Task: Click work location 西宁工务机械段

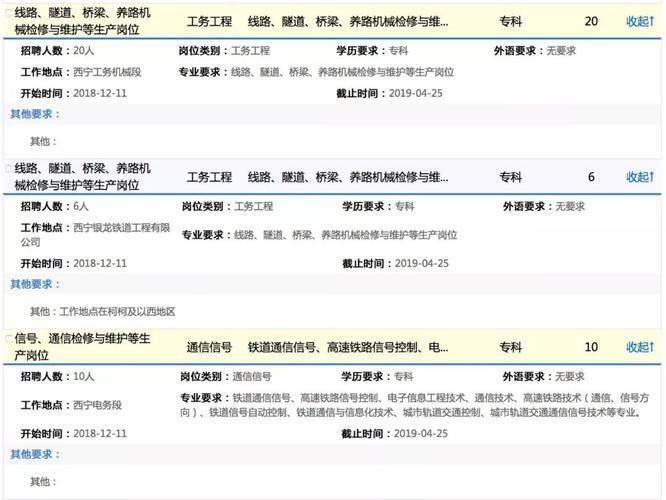Action: (107, 72)
